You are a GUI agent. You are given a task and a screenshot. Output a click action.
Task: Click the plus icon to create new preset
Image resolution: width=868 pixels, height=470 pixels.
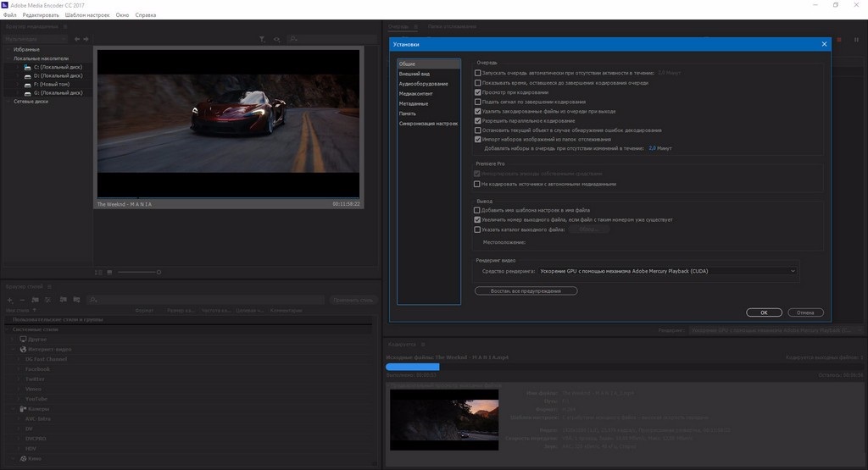pos(9,300)
